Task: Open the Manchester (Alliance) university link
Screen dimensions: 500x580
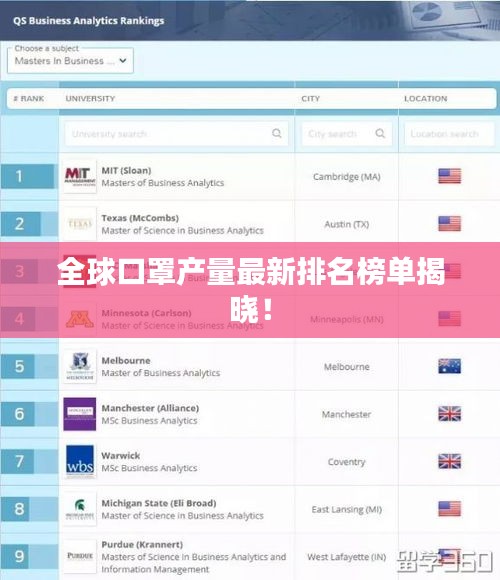Action: (150, 408)
